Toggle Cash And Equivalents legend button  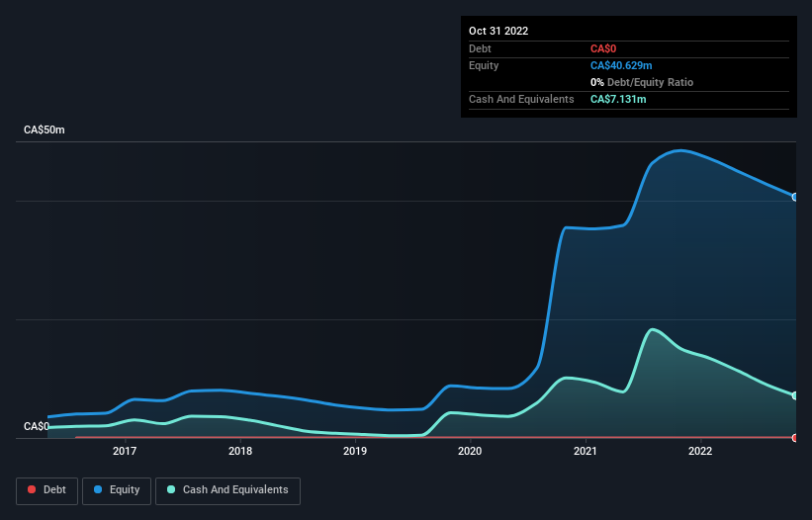pos(227,490)
